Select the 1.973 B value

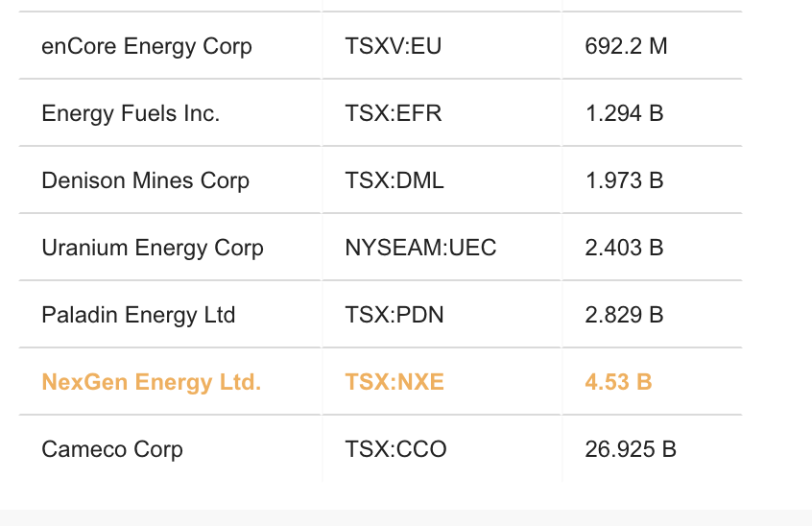pyautogui.click(x=624, y=180)
